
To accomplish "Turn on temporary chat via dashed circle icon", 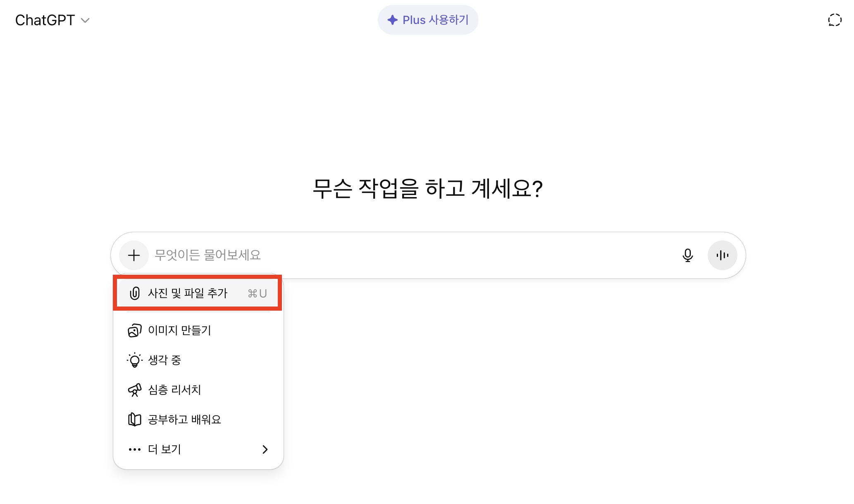I will 835,20.
